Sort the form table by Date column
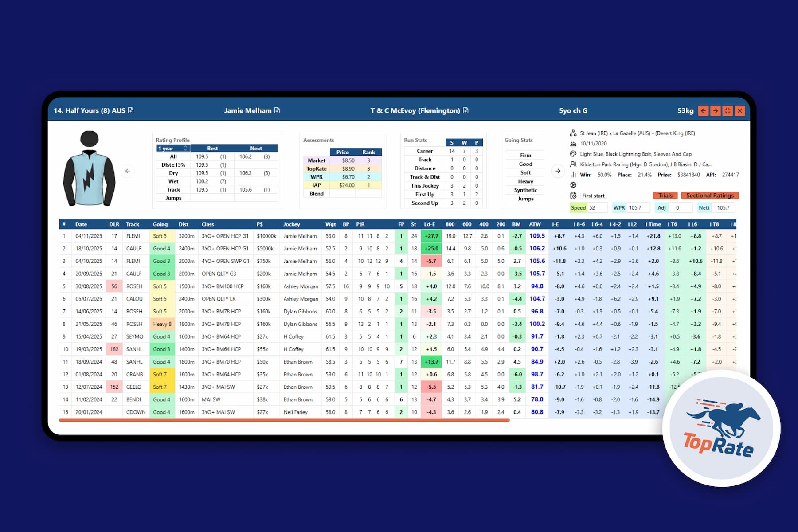This screenshot has height=532, width=798. click(81, 224)
